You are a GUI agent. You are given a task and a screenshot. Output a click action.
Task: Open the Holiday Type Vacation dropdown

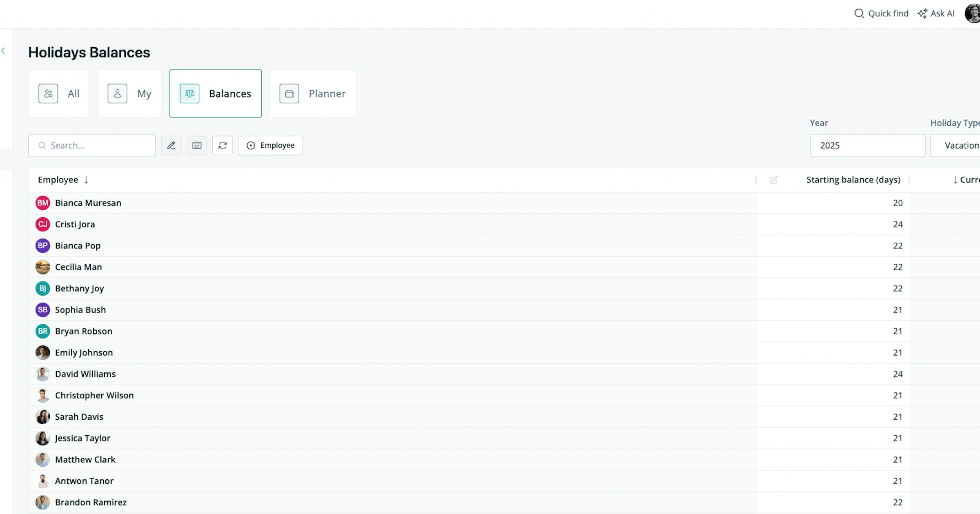point(955,145)
